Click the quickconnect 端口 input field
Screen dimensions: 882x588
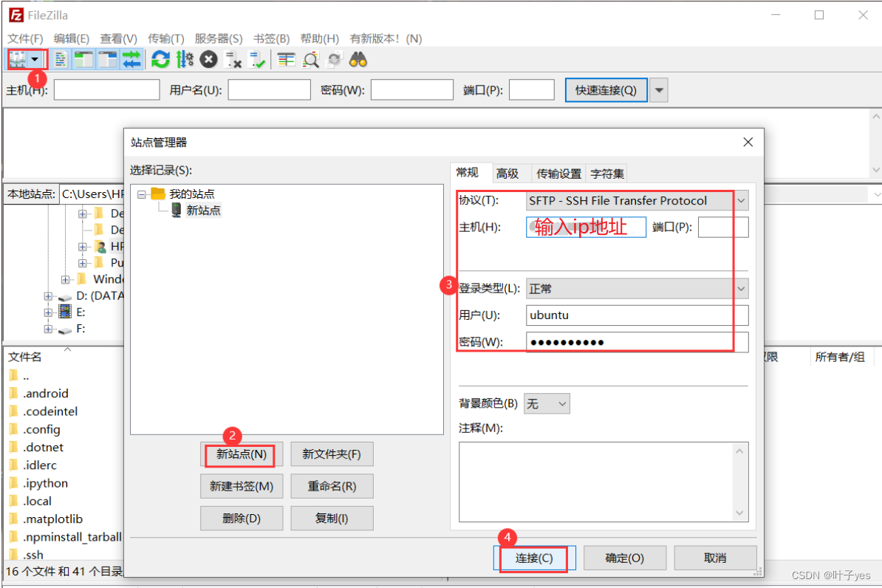[532, 90]
